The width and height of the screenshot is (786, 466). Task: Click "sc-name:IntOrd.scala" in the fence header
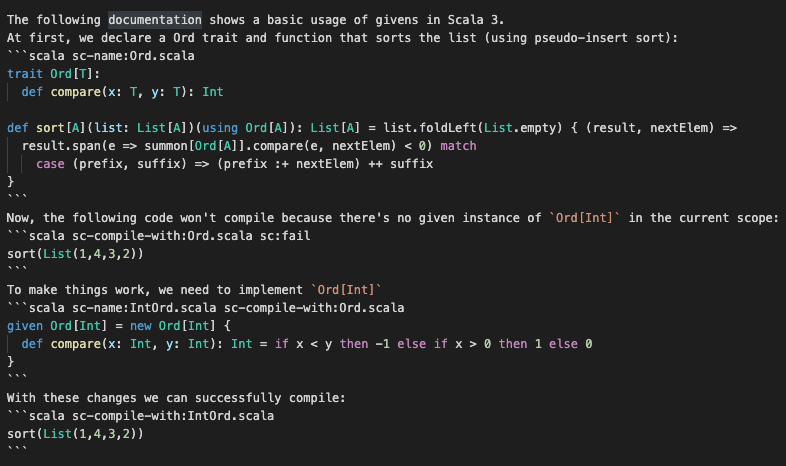click(144, 308)
